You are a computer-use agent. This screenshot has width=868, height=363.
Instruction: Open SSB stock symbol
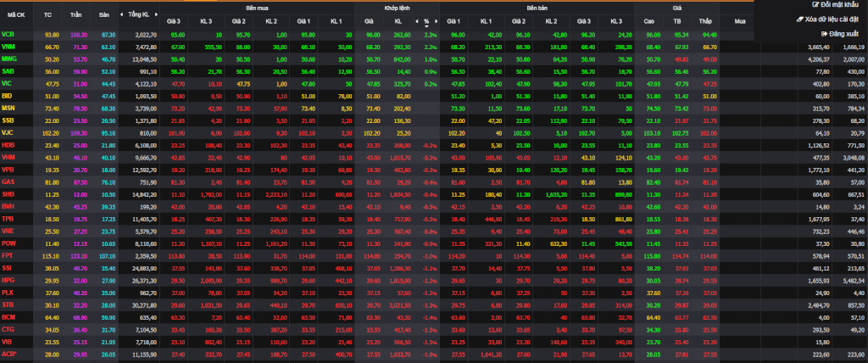pyautogui.click(x=8, y=120)
